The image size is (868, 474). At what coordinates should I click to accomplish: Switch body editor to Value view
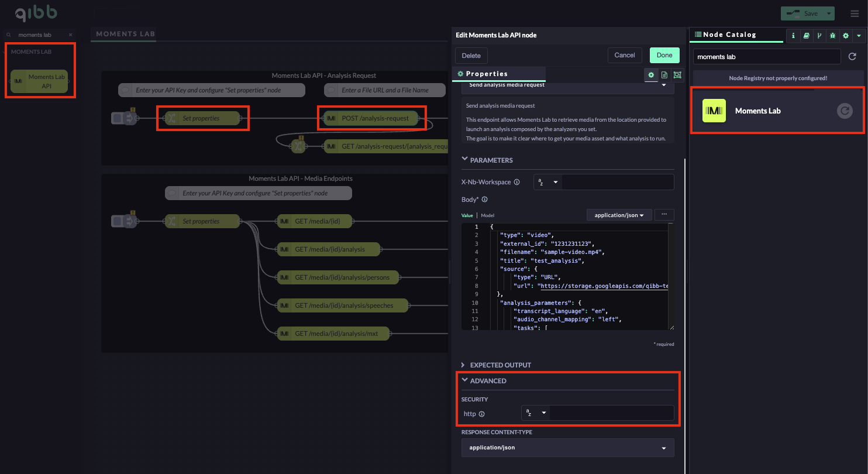467,215
